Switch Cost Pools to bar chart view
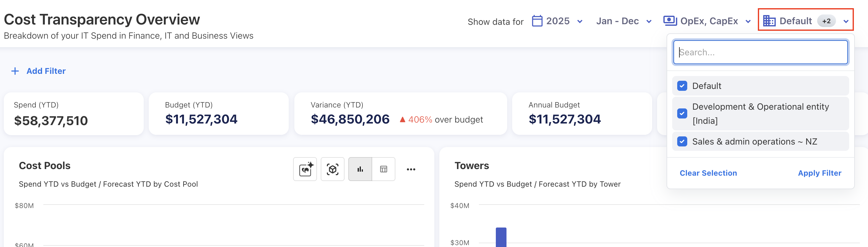The width and height of the screenshot is (868, 247). [360, 169]
